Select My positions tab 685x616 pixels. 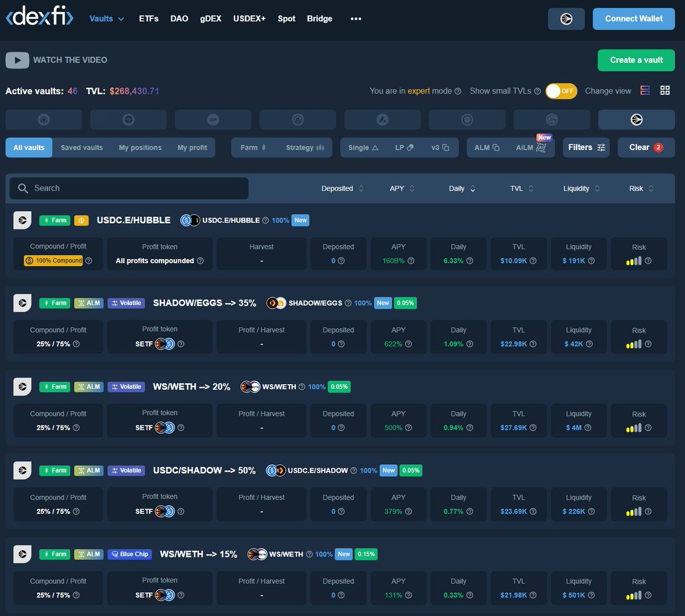(x=140, y=147)
